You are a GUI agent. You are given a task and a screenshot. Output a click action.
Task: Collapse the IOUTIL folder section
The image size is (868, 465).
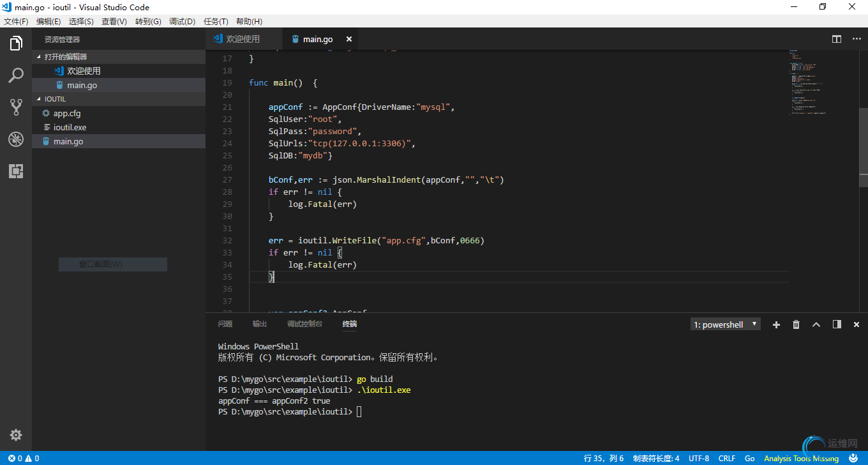[119, 99]
